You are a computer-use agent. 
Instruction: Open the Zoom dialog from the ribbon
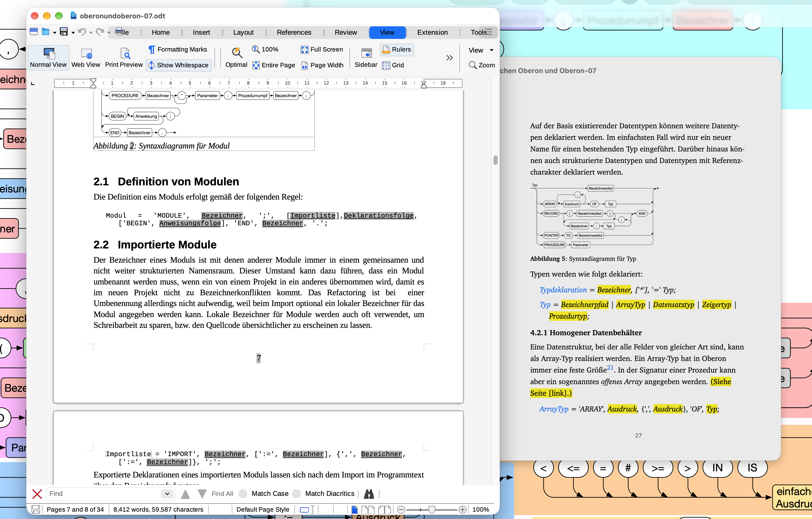click(482, 65)
